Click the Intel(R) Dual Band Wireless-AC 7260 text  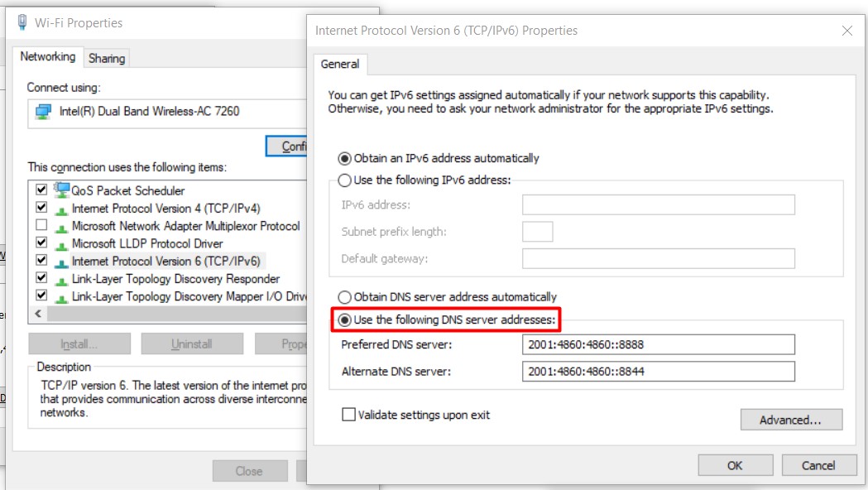click(149, 111)
